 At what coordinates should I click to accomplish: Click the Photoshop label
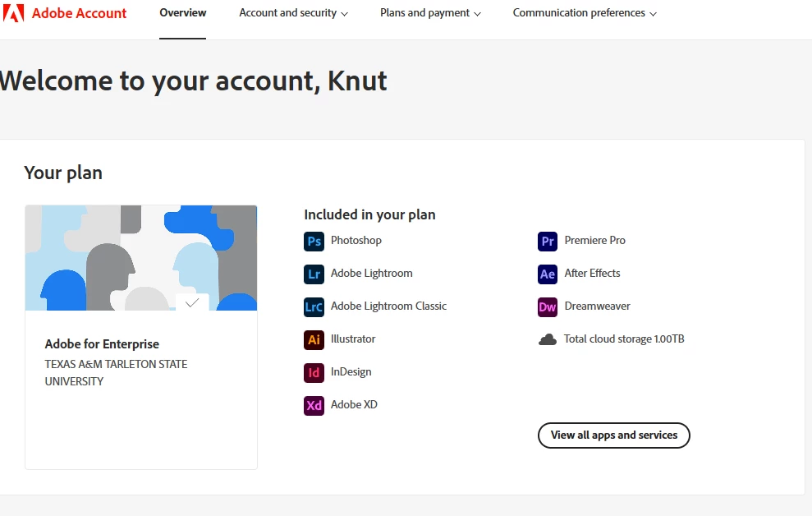click(356, 241)
